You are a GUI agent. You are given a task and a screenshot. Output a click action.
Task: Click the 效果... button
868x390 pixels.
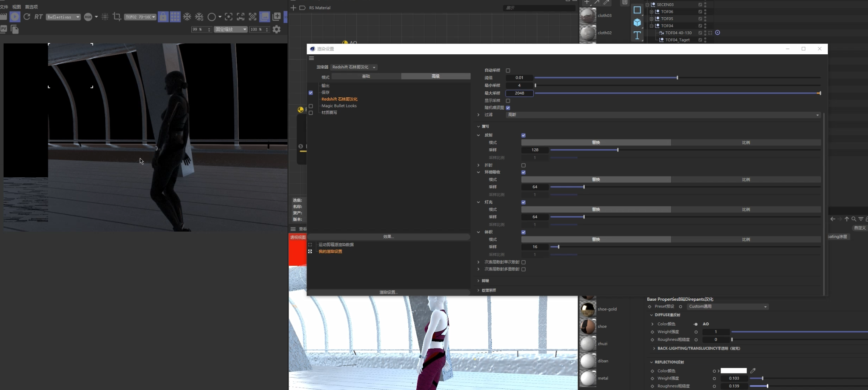pyautogui.click(x=389, y=237)
